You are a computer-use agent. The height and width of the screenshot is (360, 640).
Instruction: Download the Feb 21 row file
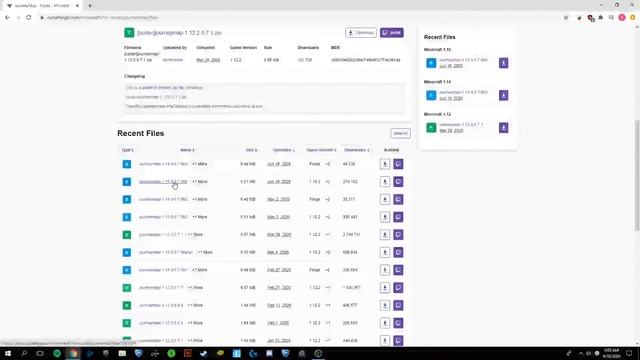point(384,288)
